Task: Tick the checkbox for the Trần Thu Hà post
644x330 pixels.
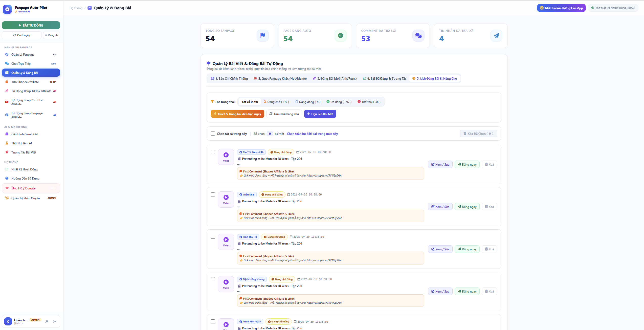Action: 213,237
